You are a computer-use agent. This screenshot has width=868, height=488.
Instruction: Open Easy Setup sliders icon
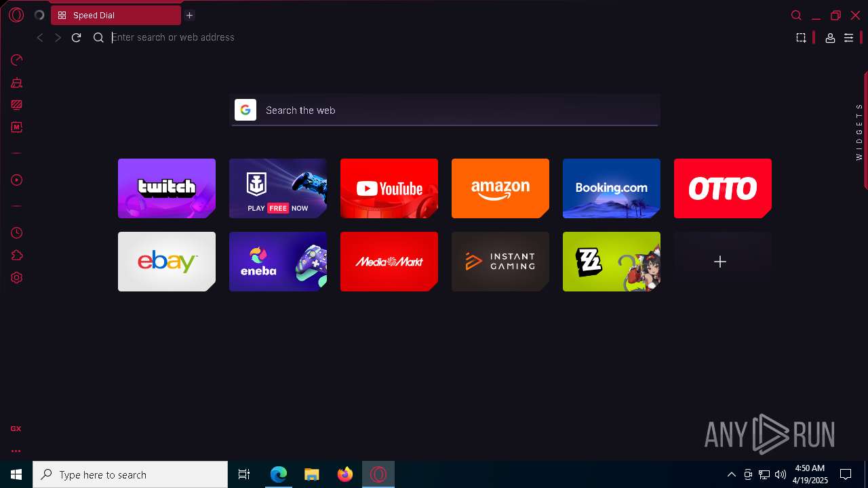[x=848, y=38]
